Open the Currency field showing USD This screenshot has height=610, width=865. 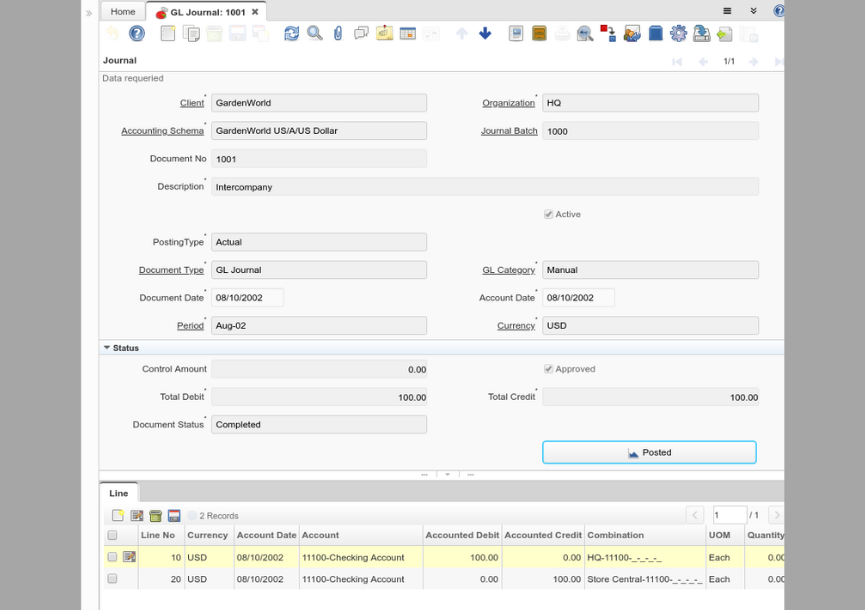(x=650, y=325)
